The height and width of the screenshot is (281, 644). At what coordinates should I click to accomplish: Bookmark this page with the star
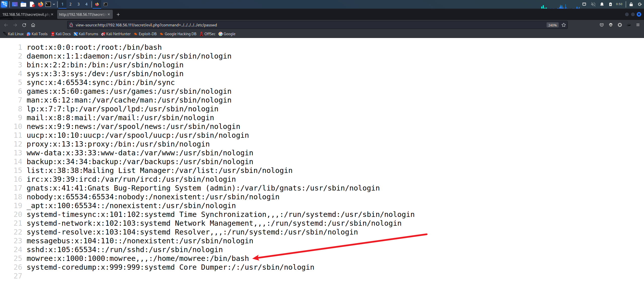(x=564, y=25)
